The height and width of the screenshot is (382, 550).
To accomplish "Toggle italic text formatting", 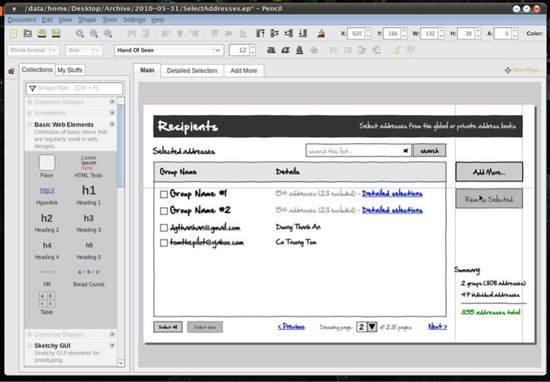I will (x=285, y=50).
